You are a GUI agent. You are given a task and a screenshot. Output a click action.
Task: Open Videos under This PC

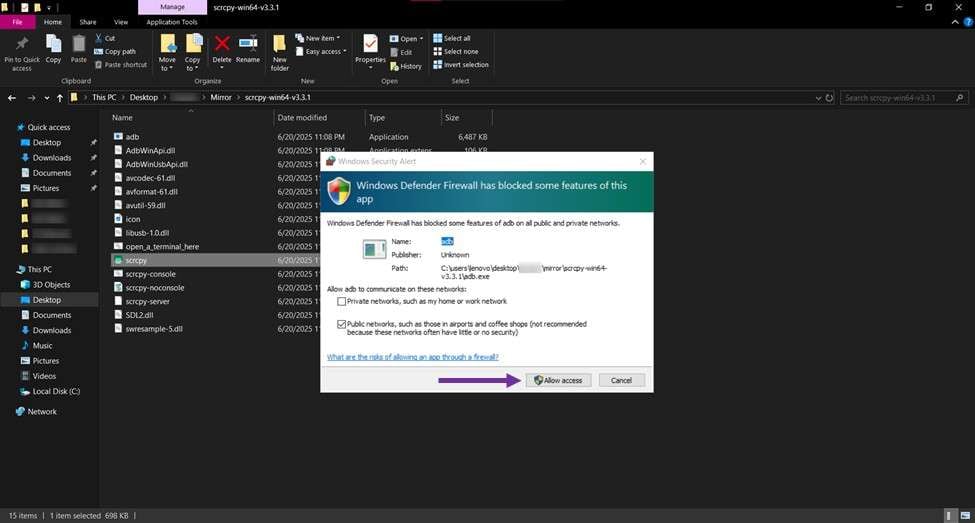point(44,376)
